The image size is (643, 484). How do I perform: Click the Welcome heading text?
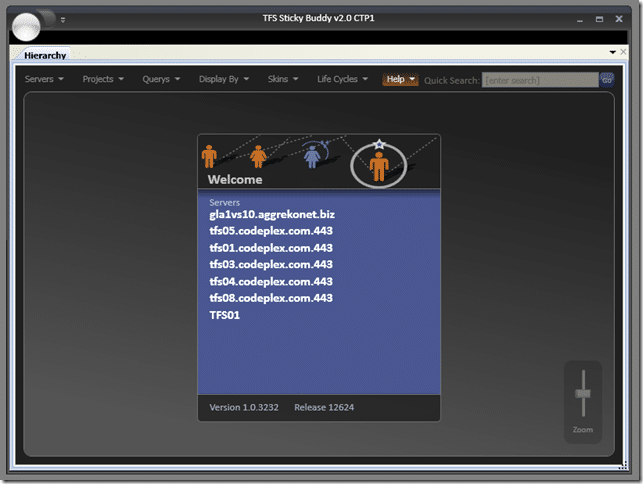point(235,180)
